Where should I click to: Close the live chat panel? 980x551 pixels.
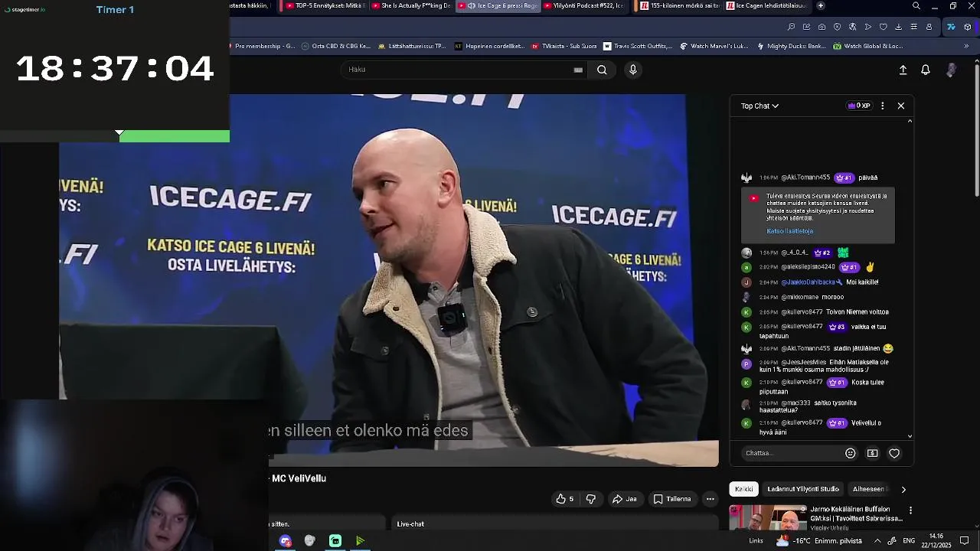[x=901, y=106]
